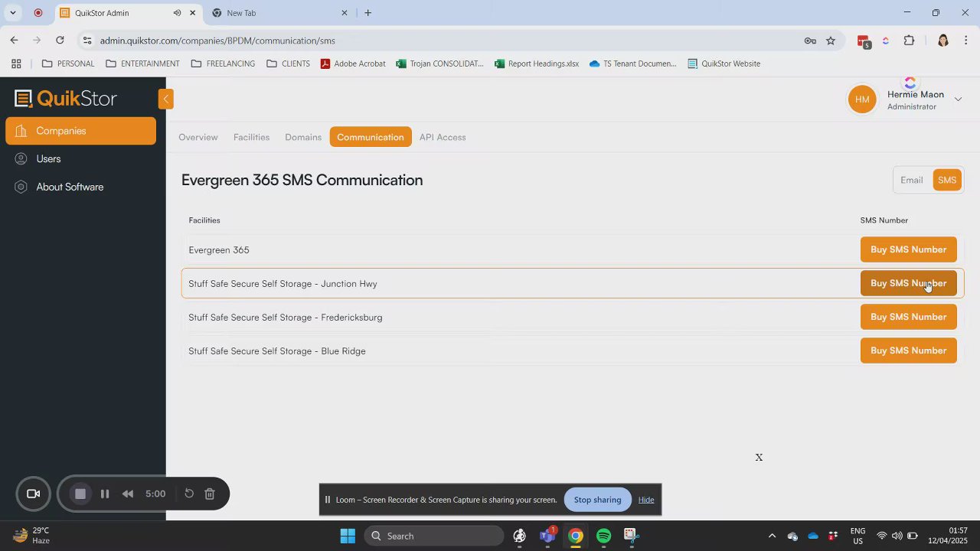Image resolution: width=980 pixels, height=551 pixels.
Task: Open the ClickUp extension icon
Action: pos(886,41)
